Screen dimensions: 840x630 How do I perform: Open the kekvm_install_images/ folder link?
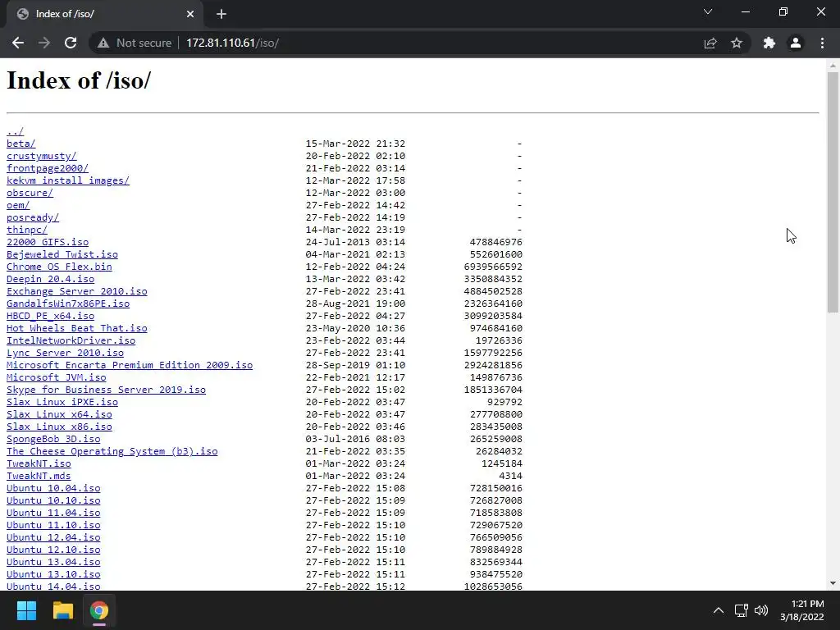point(68,180)
